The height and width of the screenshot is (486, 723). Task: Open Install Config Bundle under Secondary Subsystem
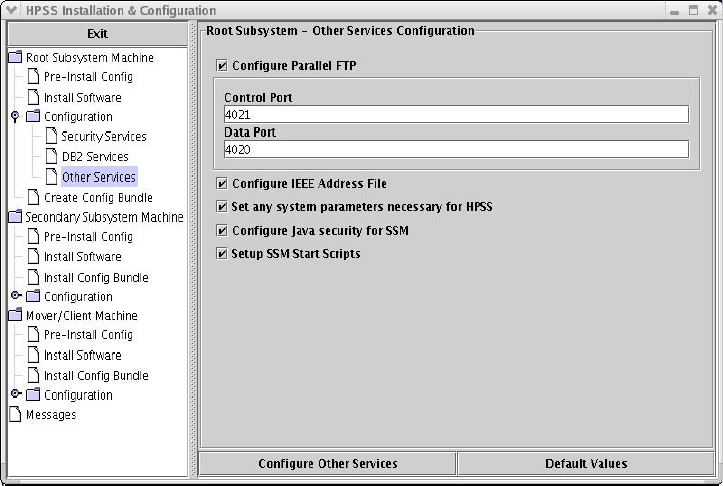95,277
